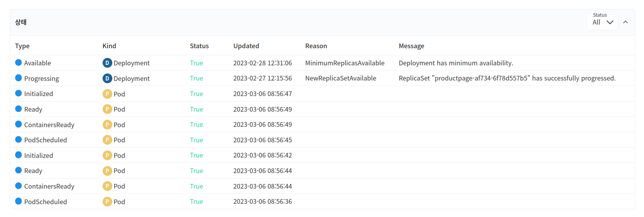Screen dimensions: 644x217
Task: Click the Pod icon in the last PodScheduled row
Action: (x=107, y=201)
